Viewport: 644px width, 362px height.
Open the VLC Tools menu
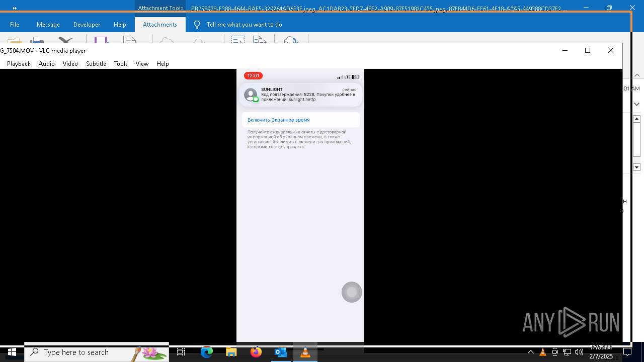[121, 64]
